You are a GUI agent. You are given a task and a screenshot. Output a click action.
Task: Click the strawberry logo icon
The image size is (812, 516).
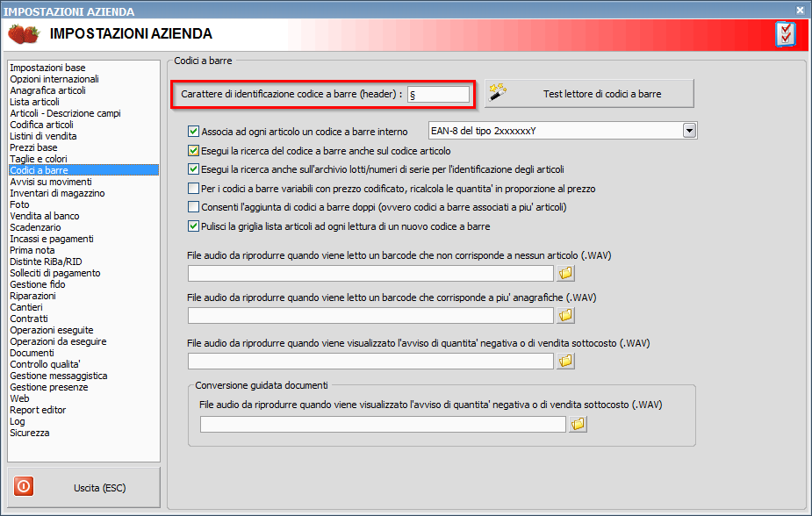point(24,34)
